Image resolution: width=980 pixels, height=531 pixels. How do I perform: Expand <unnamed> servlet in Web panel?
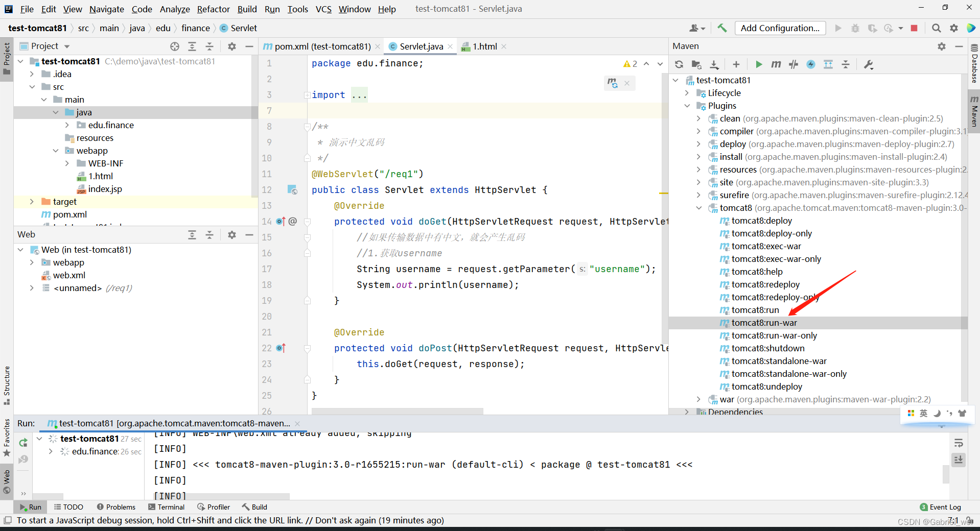[32, 288]
